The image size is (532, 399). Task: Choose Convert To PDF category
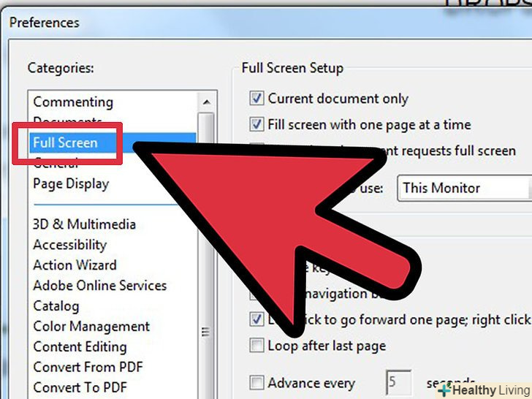click(x=80, y=387)
